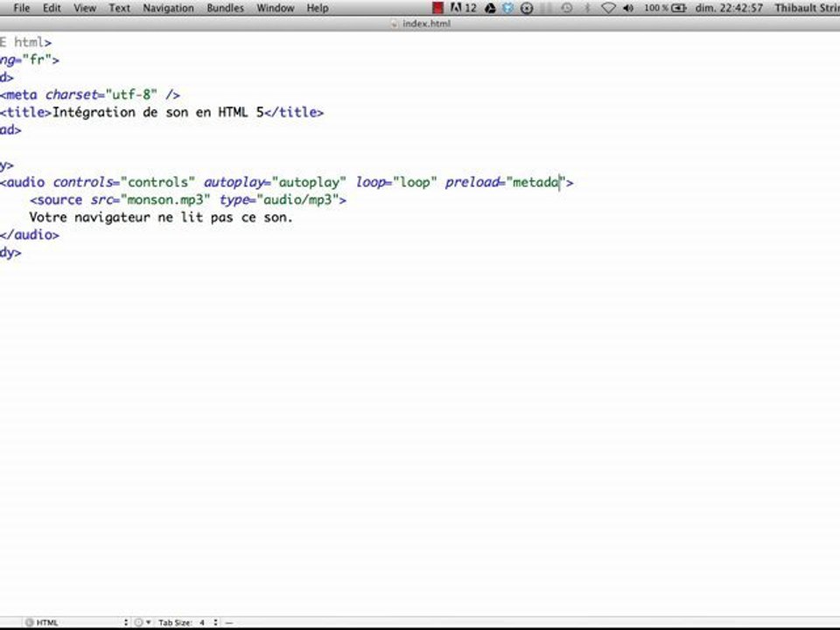This screenshot has width=840, height=630.
Task: Open the File menu
Action: click(x=21, y=8)
